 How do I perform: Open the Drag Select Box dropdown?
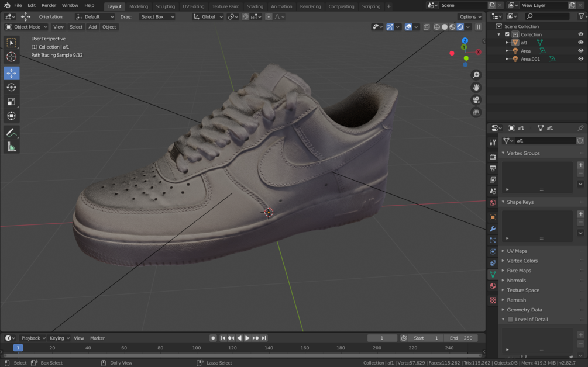tap(157, 17)
